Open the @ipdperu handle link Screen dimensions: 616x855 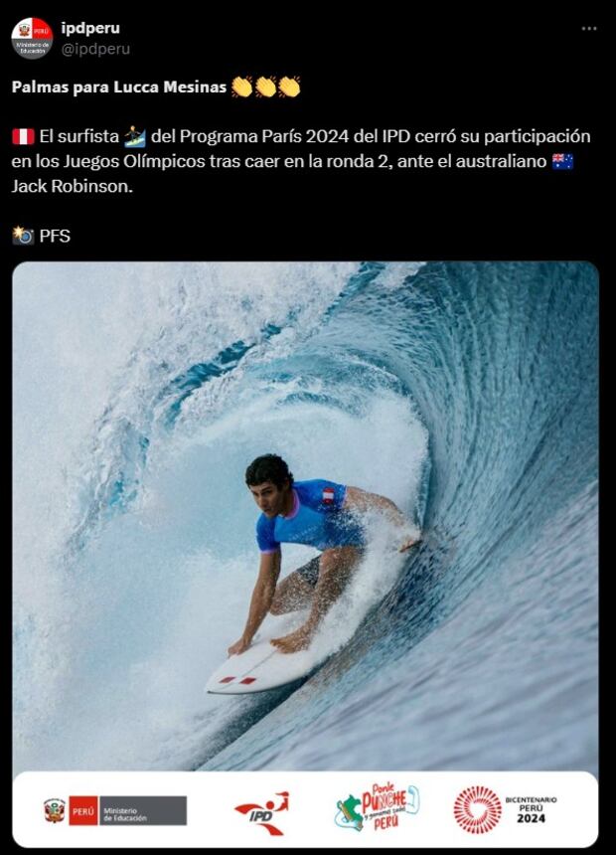coord(95,49)
